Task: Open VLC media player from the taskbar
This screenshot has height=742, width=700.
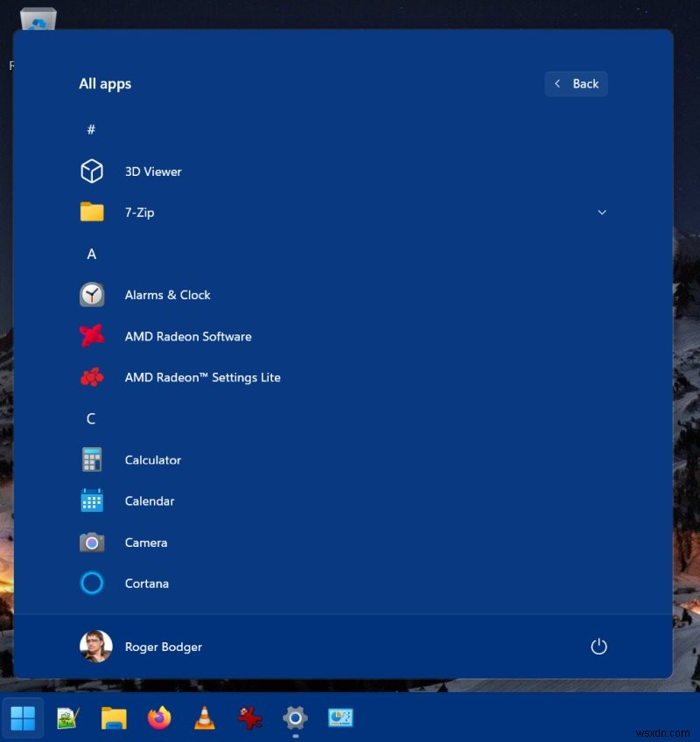Action: (204, 718)
